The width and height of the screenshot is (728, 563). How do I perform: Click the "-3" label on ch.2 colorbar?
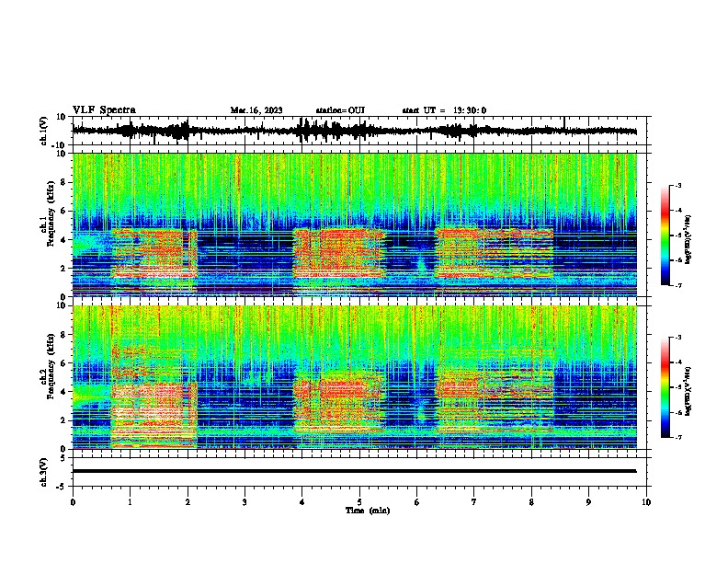(x=677, y=338)
